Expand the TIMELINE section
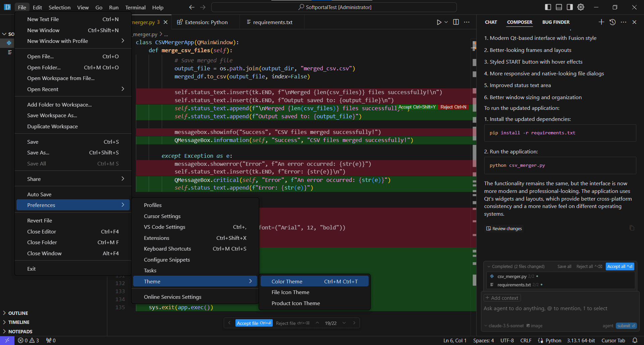This screenshot has height=345, width=644. (19, 322)
